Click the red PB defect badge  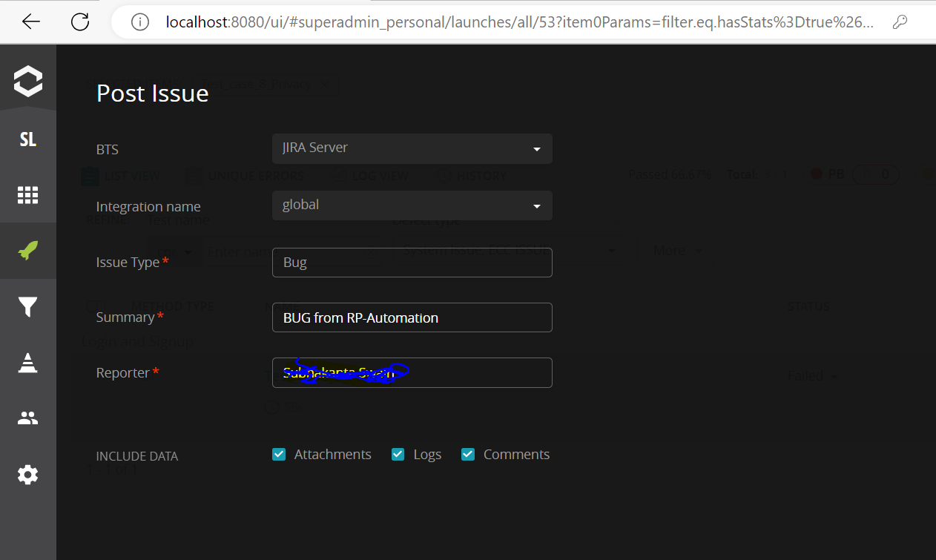(x=825, y=174)
